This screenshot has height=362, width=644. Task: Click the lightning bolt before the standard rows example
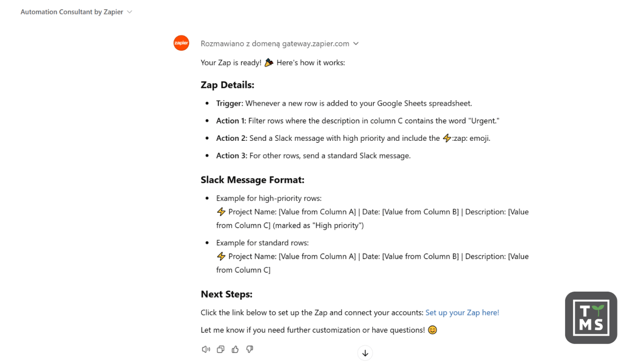coord(221,256)
